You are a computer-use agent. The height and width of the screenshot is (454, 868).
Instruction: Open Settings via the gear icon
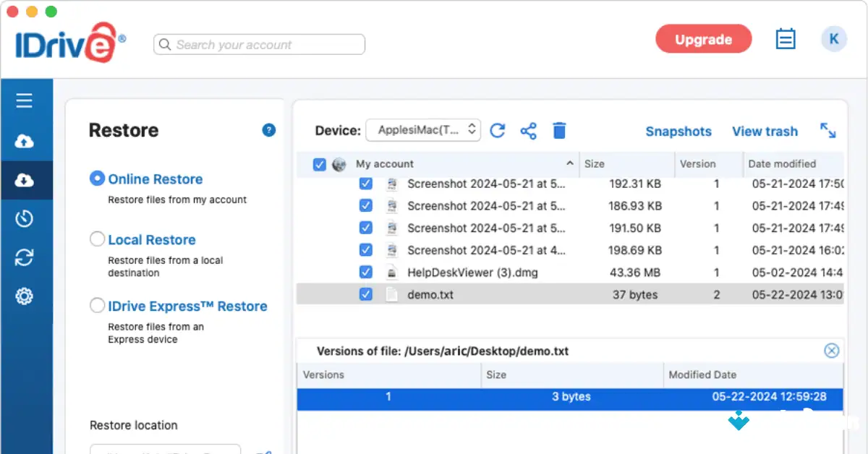click(26, 296)
